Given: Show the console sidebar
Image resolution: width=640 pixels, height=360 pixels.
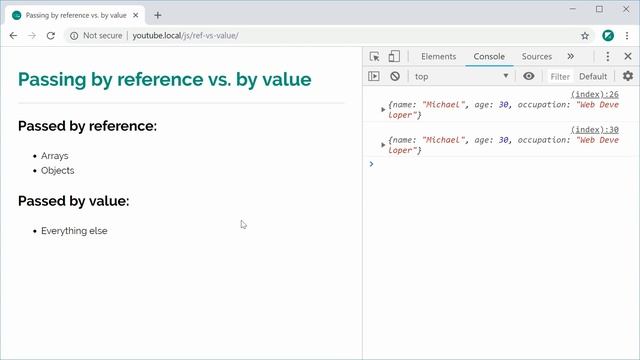Looking at the screenshot, I should [373, 76].
